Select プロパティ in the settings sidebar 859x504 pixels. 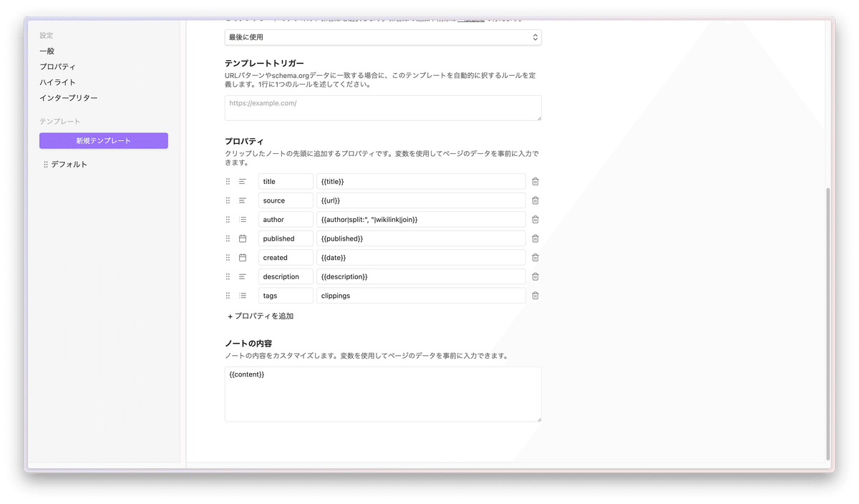57,66
